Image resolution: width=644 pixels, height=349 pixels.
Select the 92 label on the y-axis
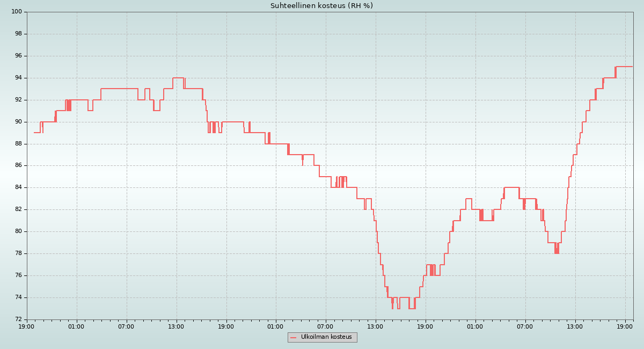point(18,100)
